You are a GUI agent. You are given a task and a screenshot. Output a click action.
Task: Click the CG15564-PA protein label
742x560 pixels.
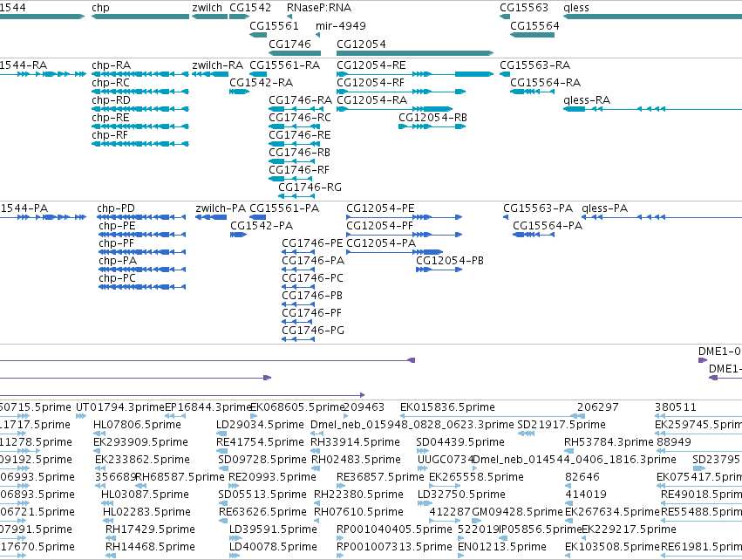coord(548,225)
